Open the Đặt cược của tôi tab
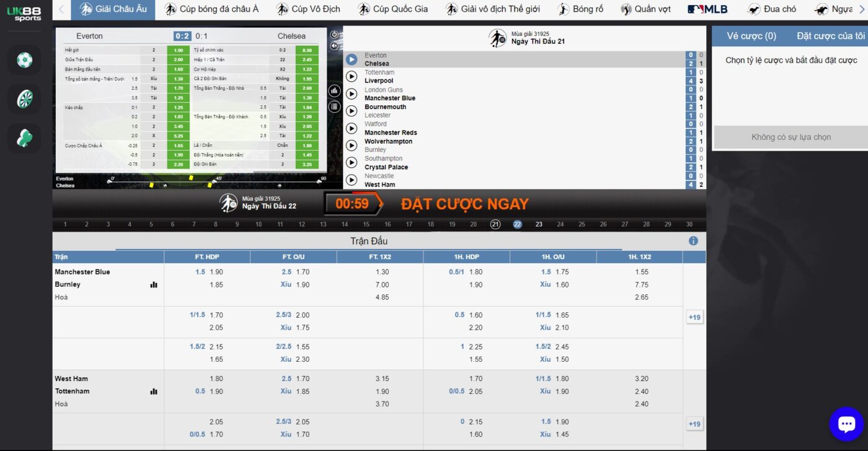Viewport: 868px width, 451px height. coord(831,36)
